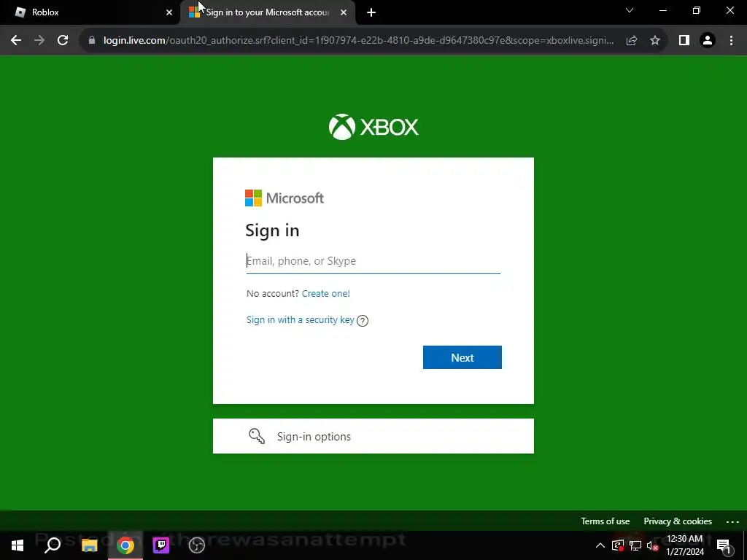Choose Sign in with a security key
Image resolution: width=747 pixels, height=560 pixels.
[300, 320]
